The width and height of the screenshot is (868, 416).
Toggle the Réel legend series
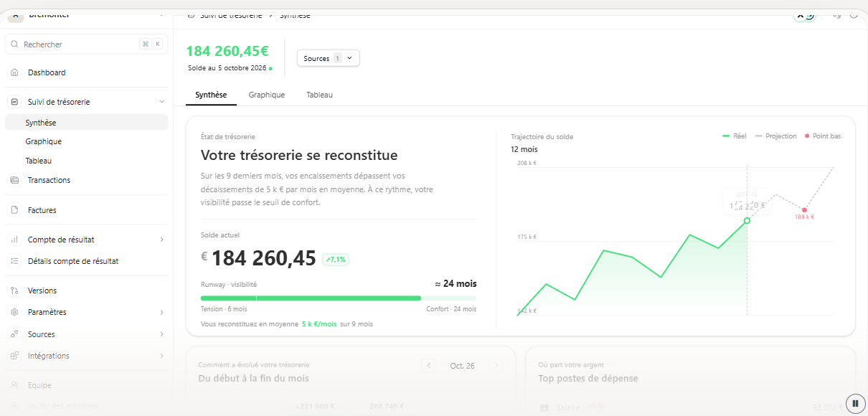pyautogui.click(x=734, y=136)
